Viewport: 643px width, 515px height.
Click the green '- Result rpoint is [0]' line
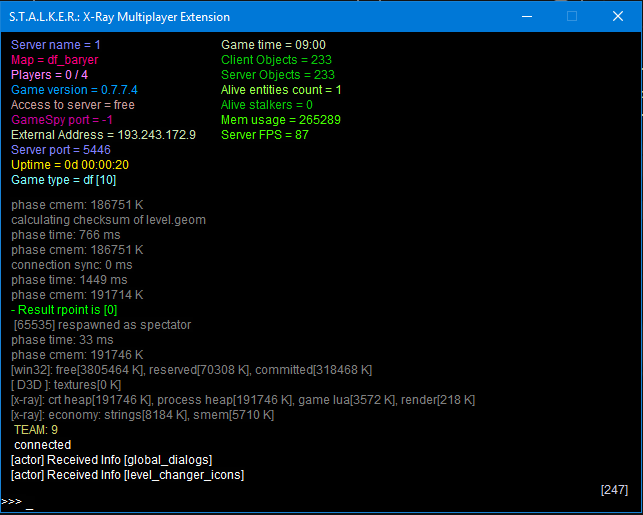[x=64, y=310]
